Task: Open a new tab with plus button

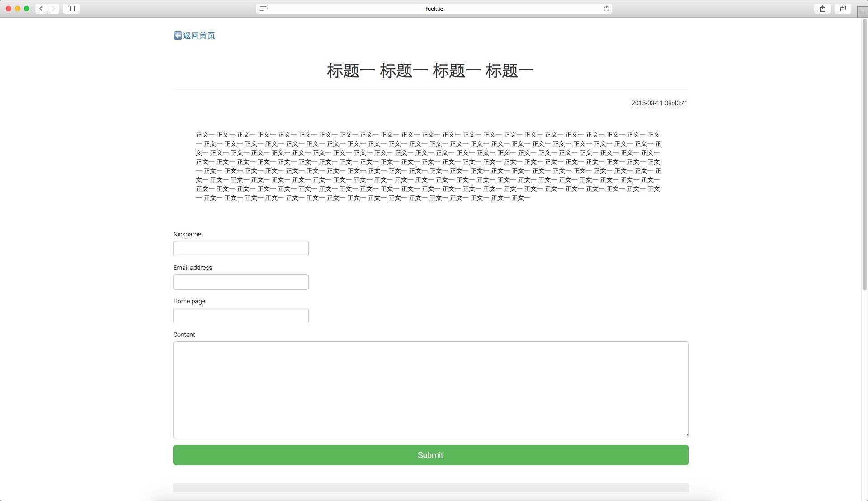Action: click(862, 12)
